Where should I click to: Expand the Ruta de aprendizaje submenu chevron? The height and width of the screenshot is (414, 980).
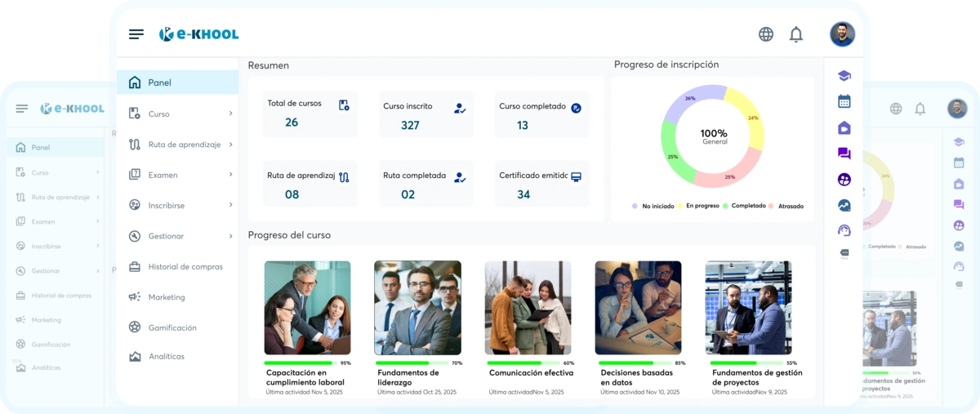[x=230, y=145]
